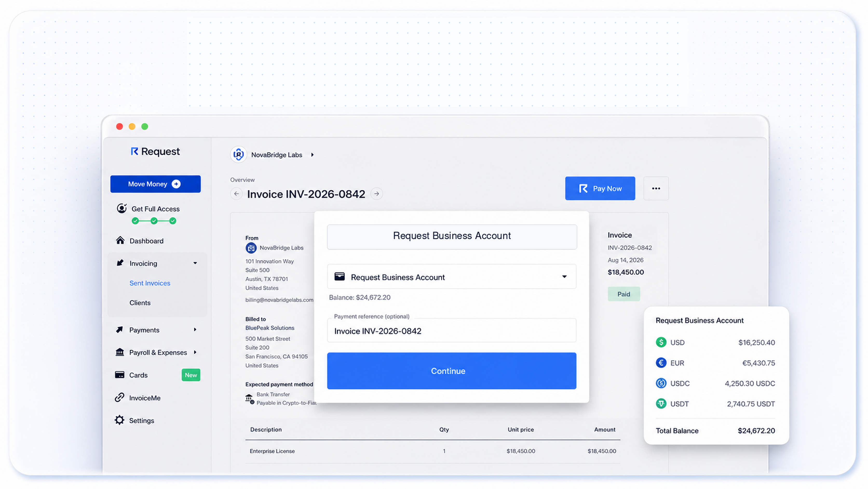This screenshot has height=489, width=868.
Task: Click the Total Balance $24,672.20 amount
Action: 756,431
